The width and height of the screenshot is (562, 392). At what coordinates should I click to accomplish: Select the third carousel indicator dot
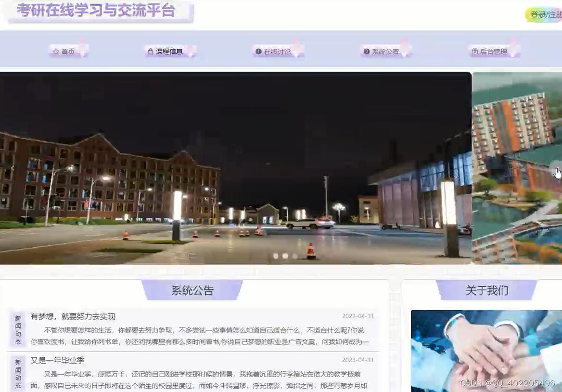[294, 256]
